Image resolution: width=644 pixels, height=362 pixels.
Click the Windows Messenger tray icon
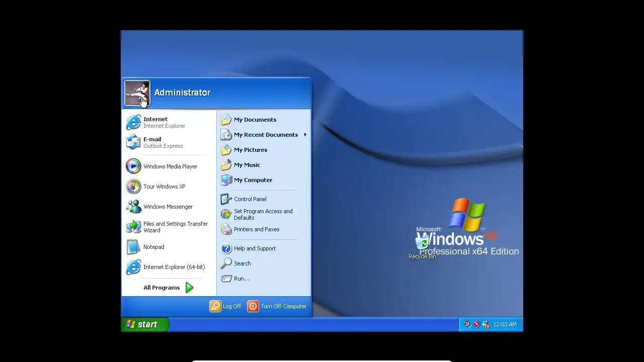(486, 324)
